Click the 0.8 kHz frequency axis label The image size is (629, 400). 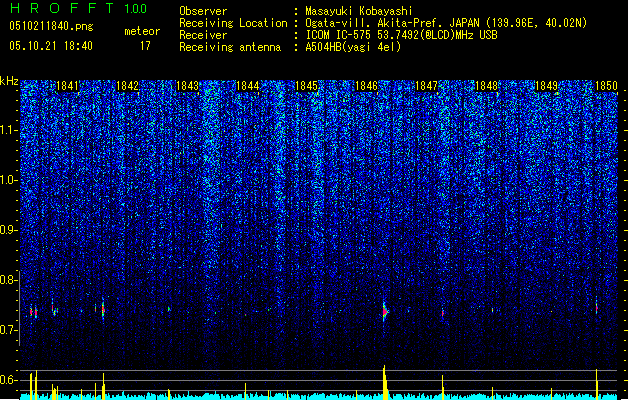pos(8,280)
